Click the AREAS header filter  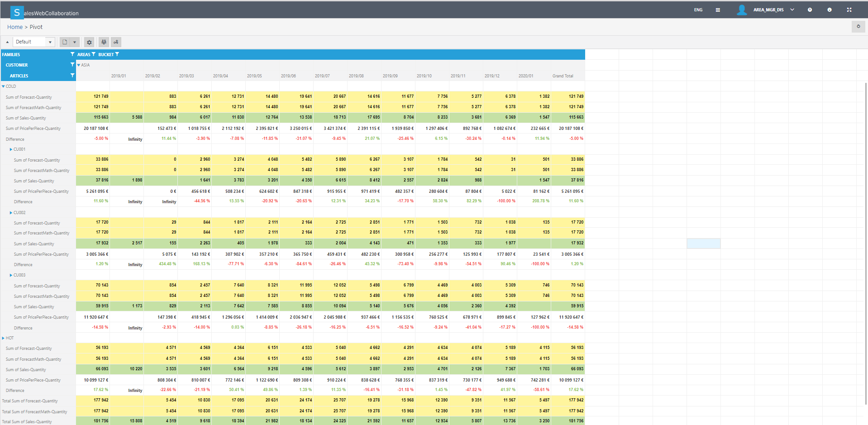point(94,54)
